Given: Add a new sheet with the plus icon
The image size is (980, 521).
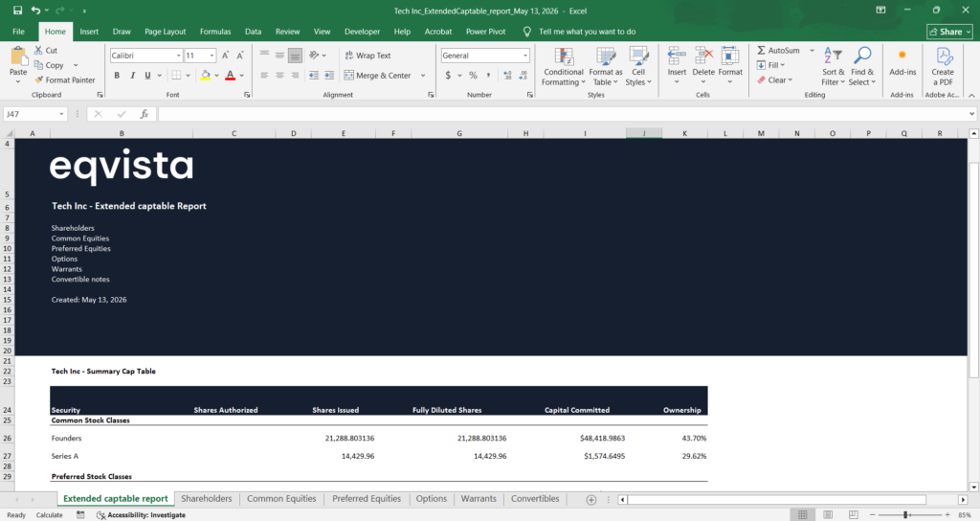Looking at the screenshot, I should tap(590, 499).
